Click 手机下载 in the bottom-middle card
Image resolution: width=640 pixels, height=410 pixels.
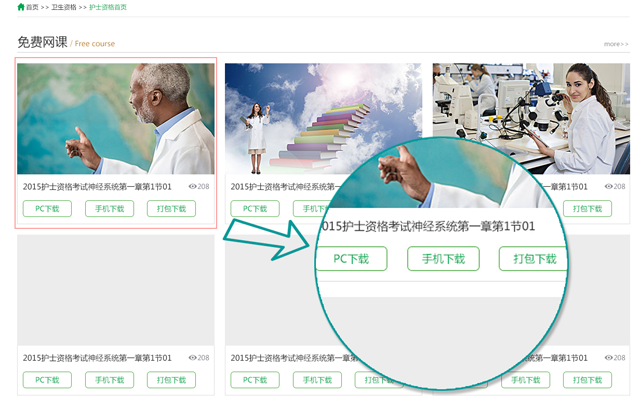[x=318, y=380]
